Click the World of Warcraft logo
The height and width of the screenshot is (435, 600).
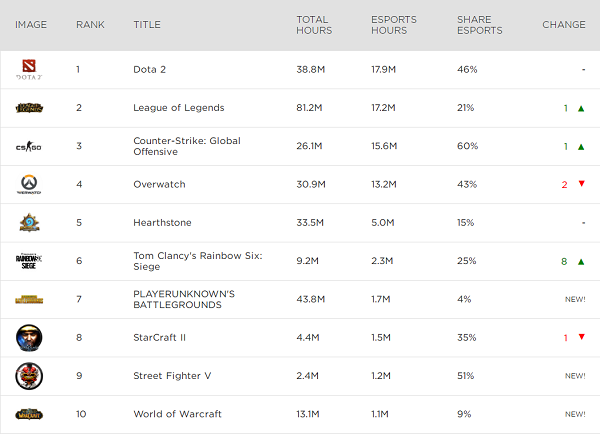(x=29, y=414)
